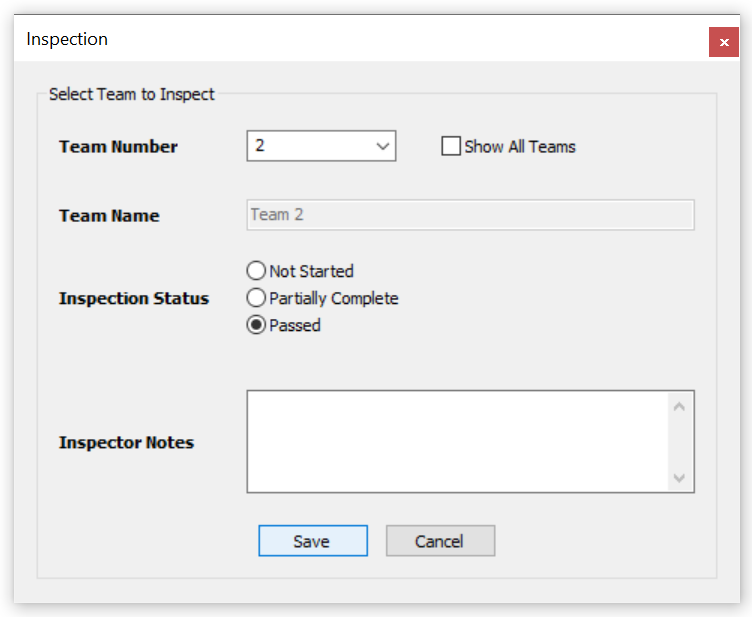
Task: Click the Select Team to Inspect group heading
Action: (132, 95)
